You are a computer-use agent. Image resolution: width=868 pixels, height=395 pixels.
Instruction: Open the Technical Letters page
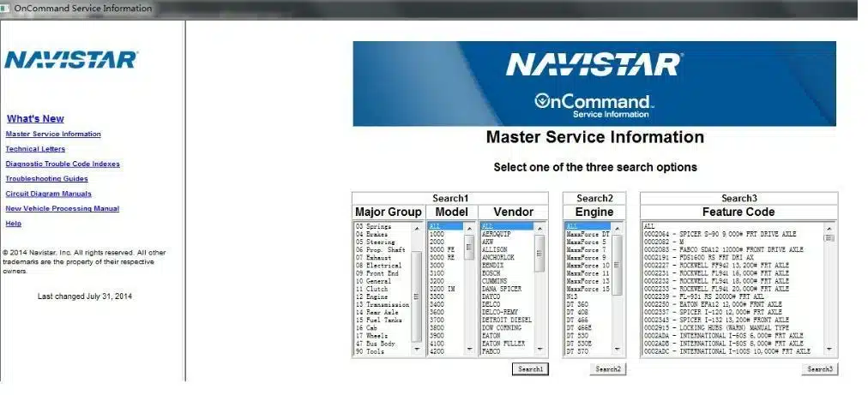point(35,149)
